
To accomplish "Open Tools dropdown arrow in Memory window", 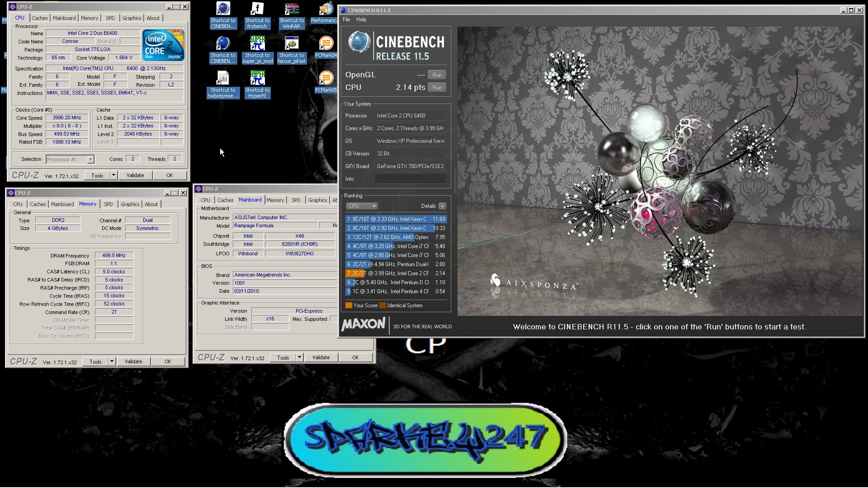I will point(112,361).
